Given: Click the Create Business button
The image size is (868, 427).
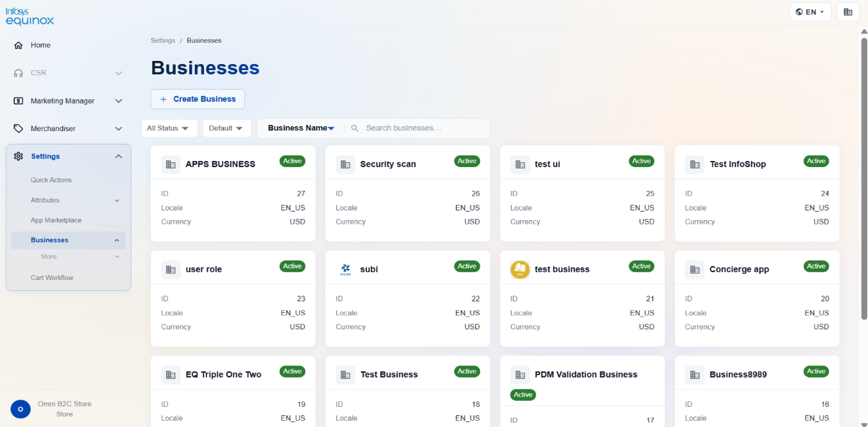Looking at the screenshot, I should click(198, 99).
